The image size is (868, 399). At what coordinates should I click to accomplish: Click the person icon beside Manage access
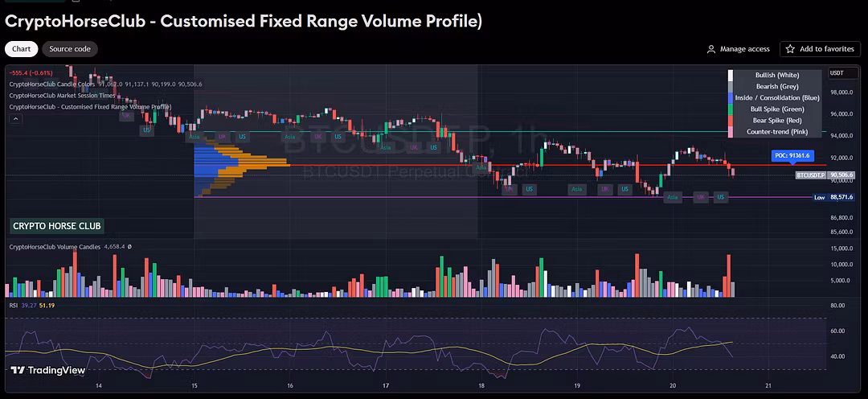[x=710, y=49]
